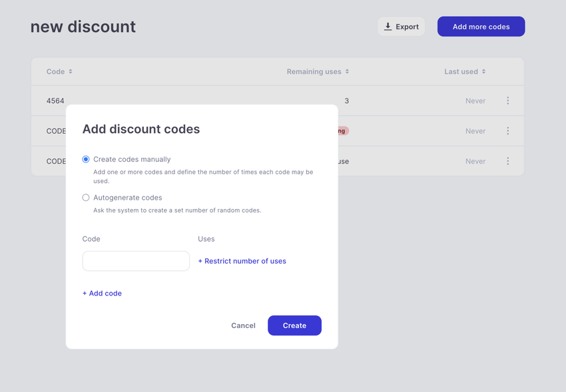Cancel the Add discount codes dialog

[x=243, y=325]
